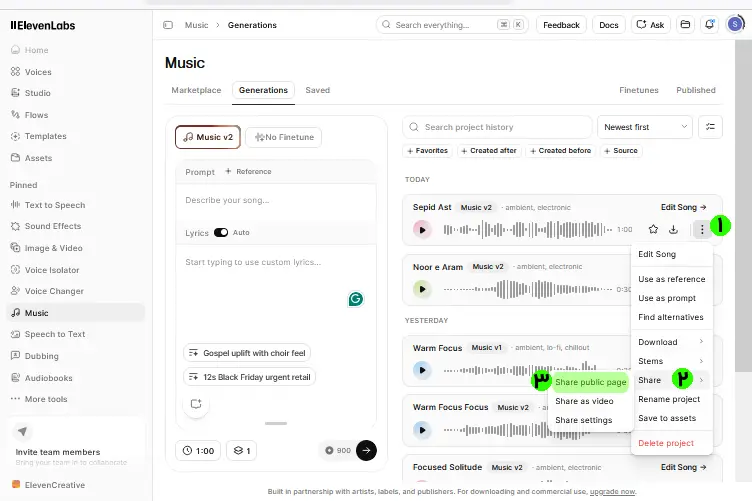The width and height of the screenshot is (752, 501).
Task: Open Image & Video tool
Action: (47, 248)
